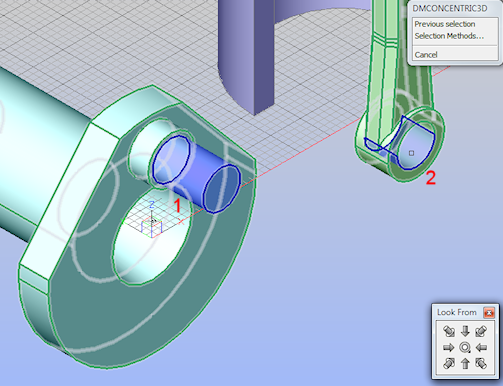Screen dimensions: 503x386
Task: Pick the highlighted connecting rod bore face
Action: pyautogui.click(x=412, y=148)
